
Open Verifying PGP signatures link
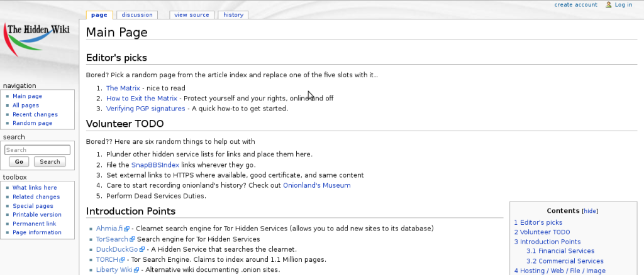pos(145,109)
